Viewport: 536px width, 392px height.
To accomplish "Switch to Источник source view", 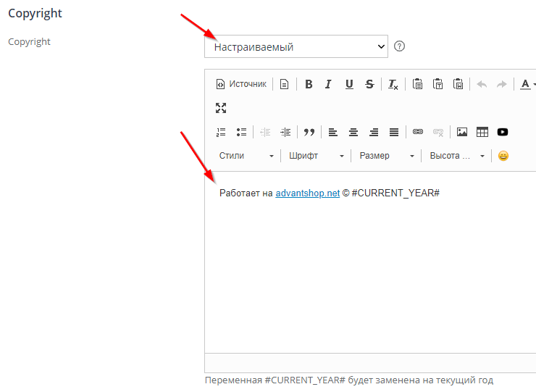I will [x=241, y=84].
